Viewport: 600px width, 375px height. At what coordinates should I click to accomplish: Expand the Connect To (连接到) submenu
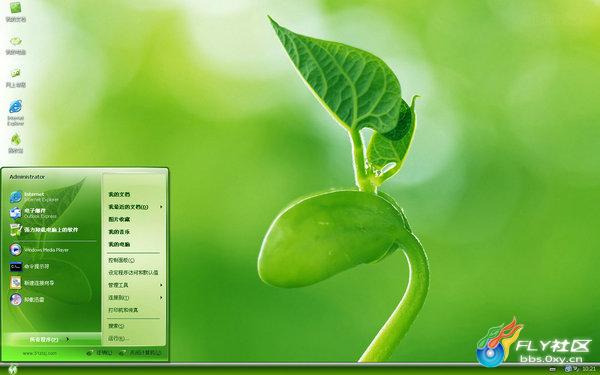tap(135, 298)
